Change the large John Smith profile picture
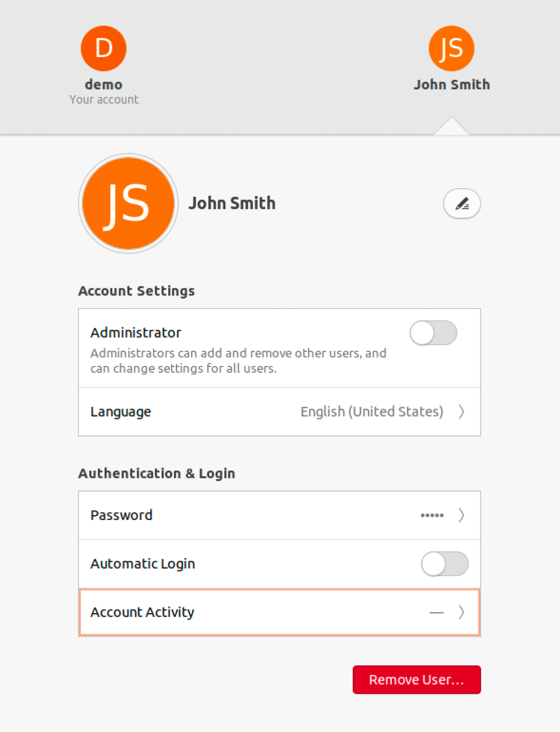Screen dimensions: 560x732 (x=128, y=203)
